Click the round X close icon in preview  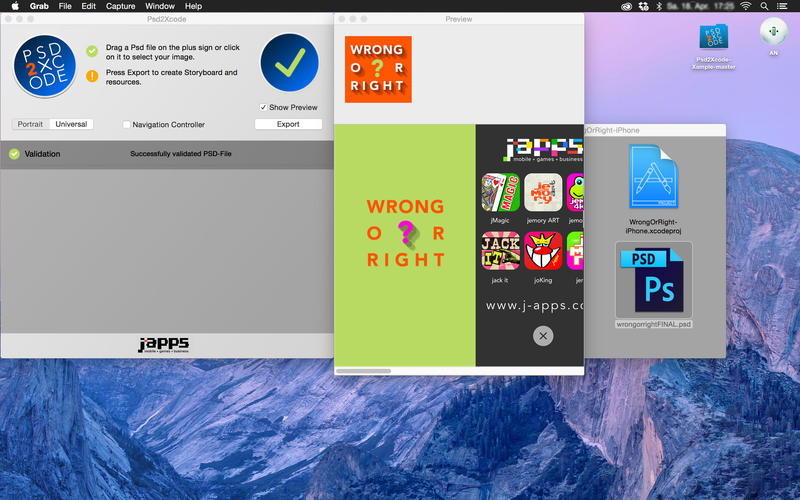tap(543, 336)
